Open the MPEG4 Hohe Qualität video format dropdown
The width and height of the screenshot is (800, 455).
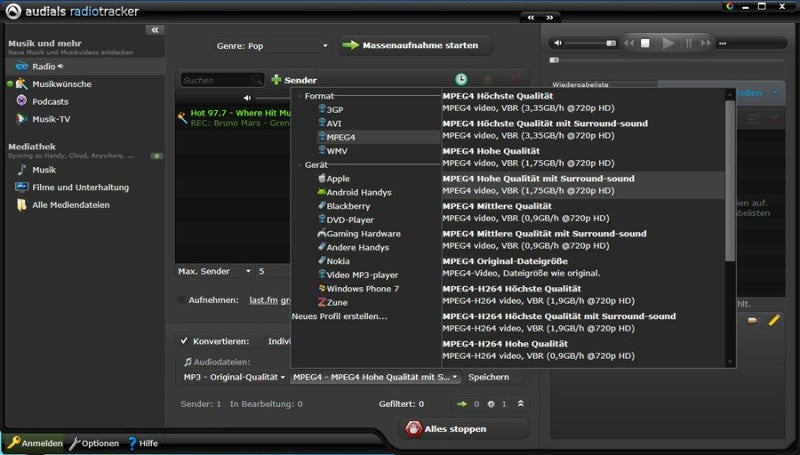coord(376,377)
